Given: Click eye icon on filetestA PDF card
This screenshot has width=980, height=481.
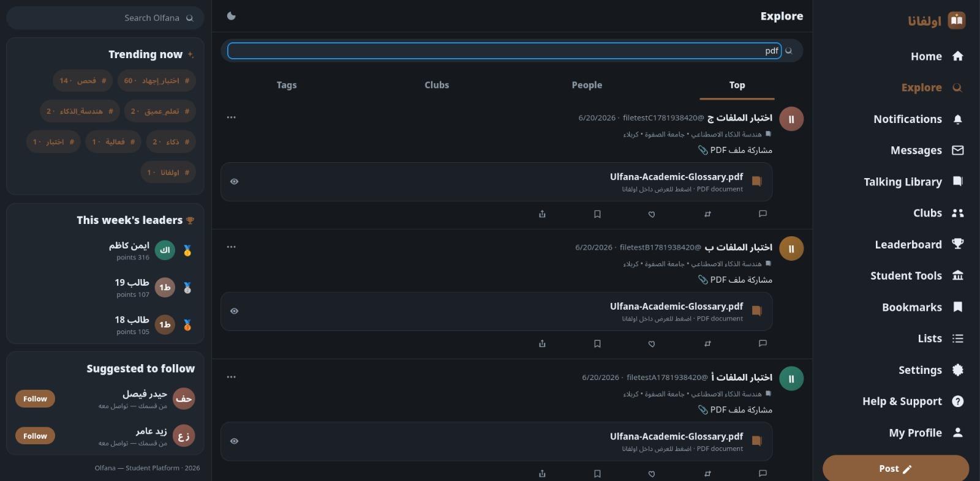Looking at the screenshot, I should coord(234,441).
